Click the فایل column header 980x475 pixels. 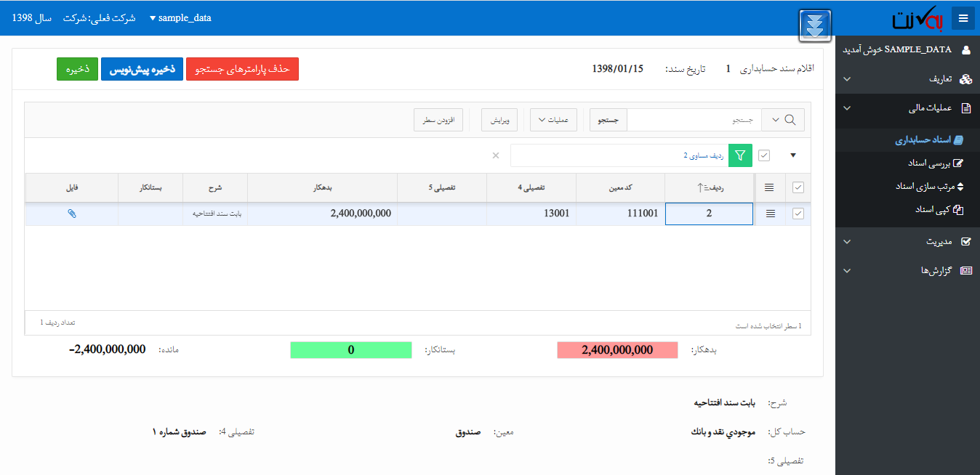click(72, 187)
